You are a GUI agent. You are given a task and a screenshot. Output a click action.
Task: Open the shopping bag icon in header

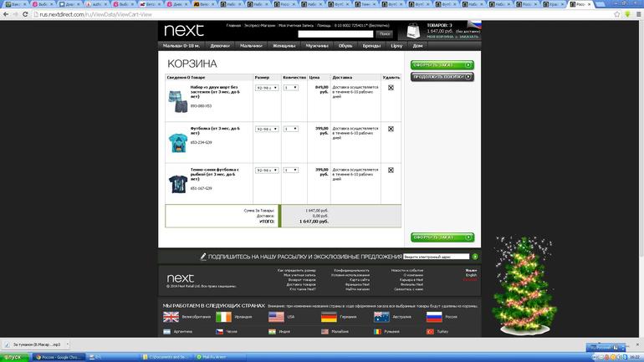pyautogui.click(x=414, y=32)
